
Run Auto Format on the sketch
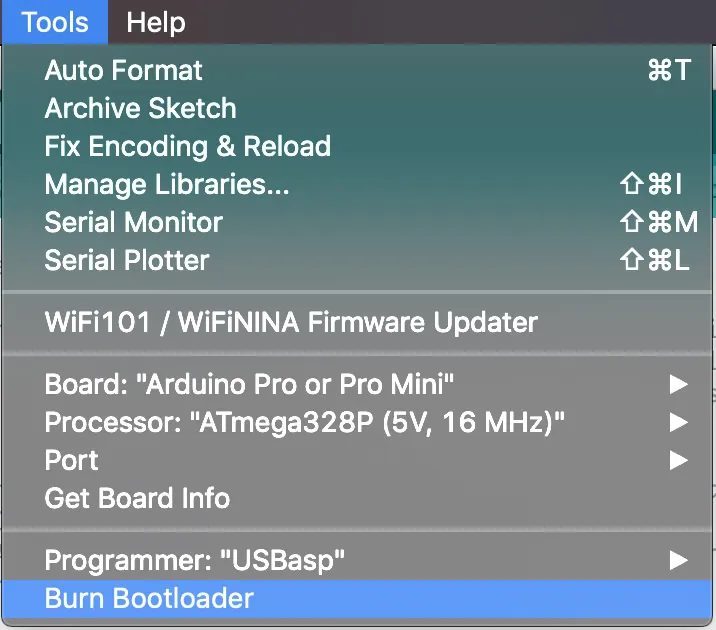coord(123,70)
